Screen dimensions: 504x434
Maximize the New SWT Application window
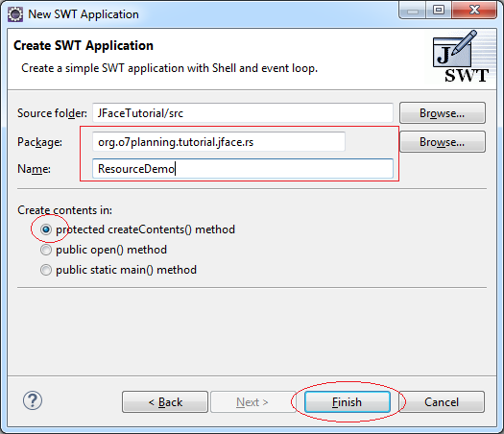coord(439,11)
